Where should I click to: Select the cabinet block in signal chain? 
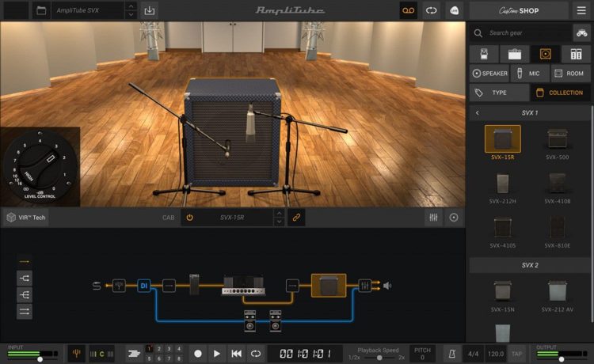(329, 286)
